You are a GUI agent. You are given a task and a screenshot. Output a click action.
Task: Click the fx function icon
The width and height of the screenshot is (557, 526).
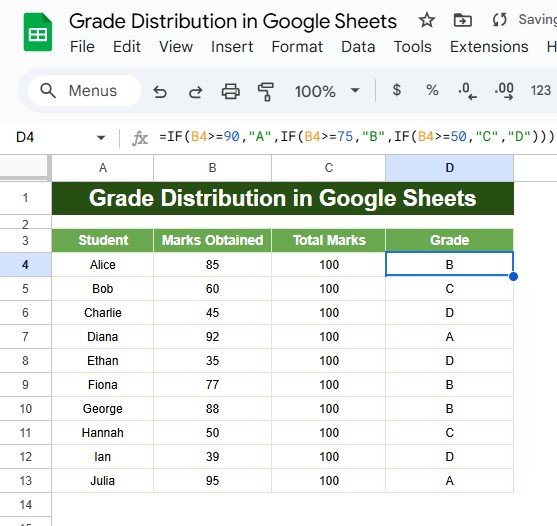(x=140, y=138)
